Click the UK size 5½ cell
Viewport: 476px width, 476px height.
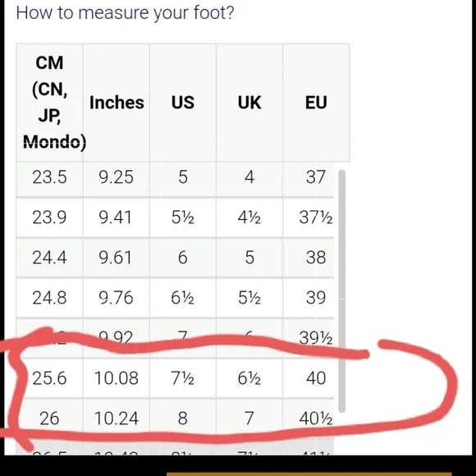(x=249, y=298)
